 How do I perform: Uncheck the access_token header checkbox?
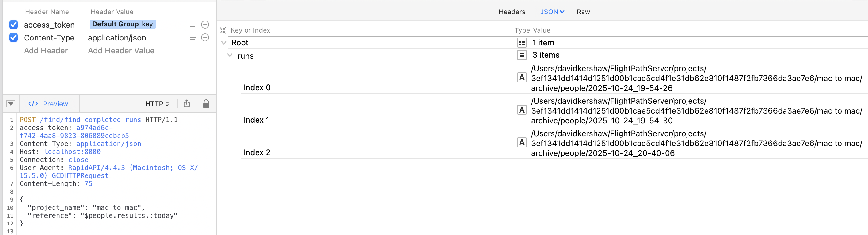click(x=13, y=25)
